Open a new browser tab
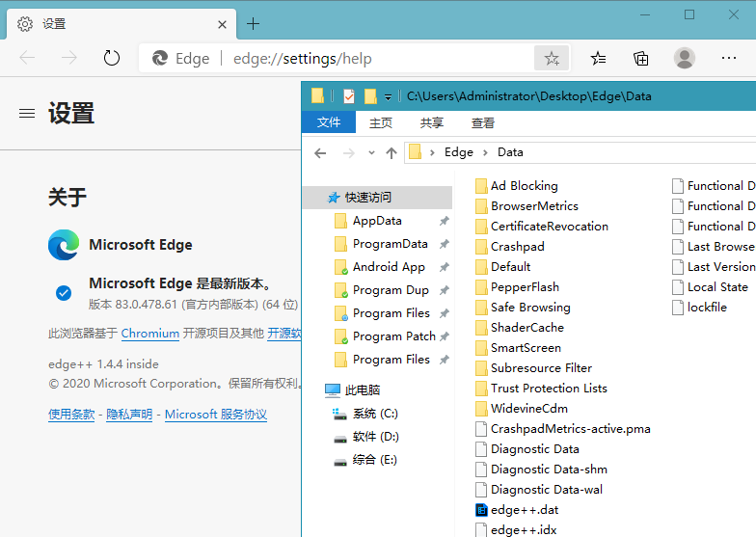This screenshot has height=537, width=756. click(253, 23)
